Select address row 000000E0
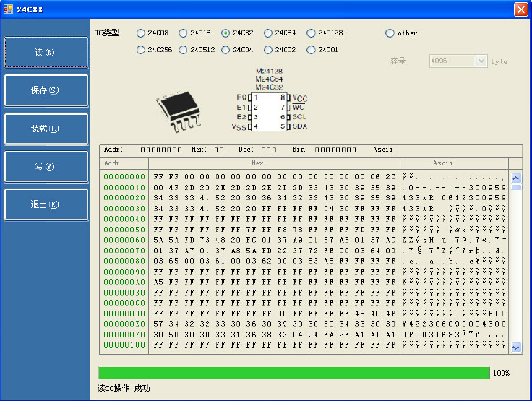Viewport: 532px width, 401px height. [x=124, y=324]
